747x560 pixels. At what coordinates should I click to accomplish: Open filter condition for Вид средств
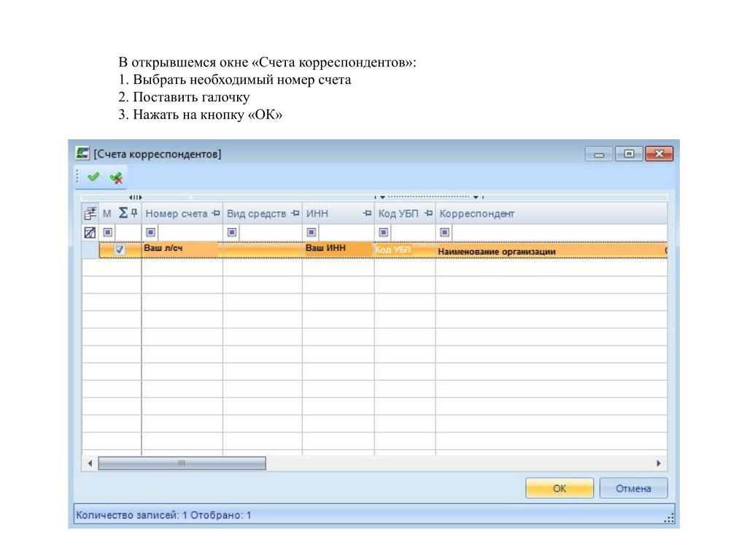[x=232, y=233]
